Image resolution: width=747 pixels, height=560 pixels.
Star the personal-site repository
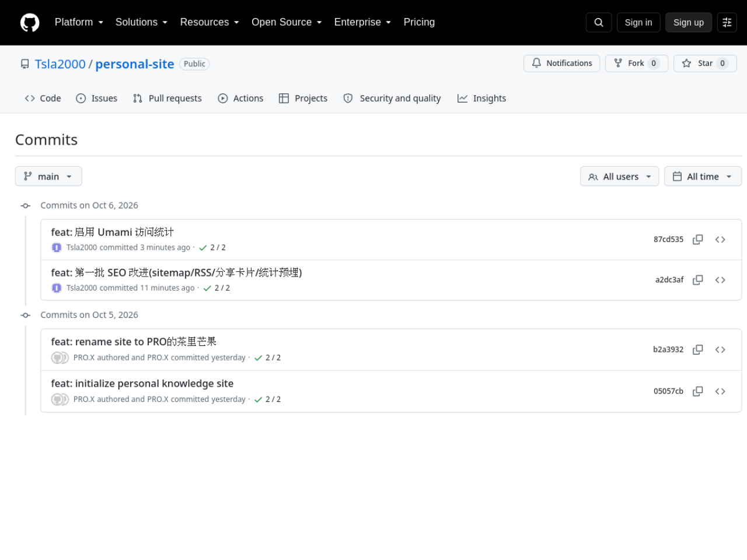705,63
